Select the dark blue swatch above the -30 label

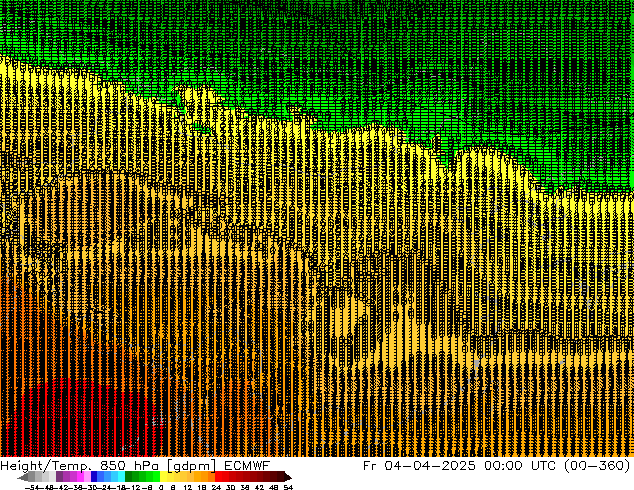point(94,477)
